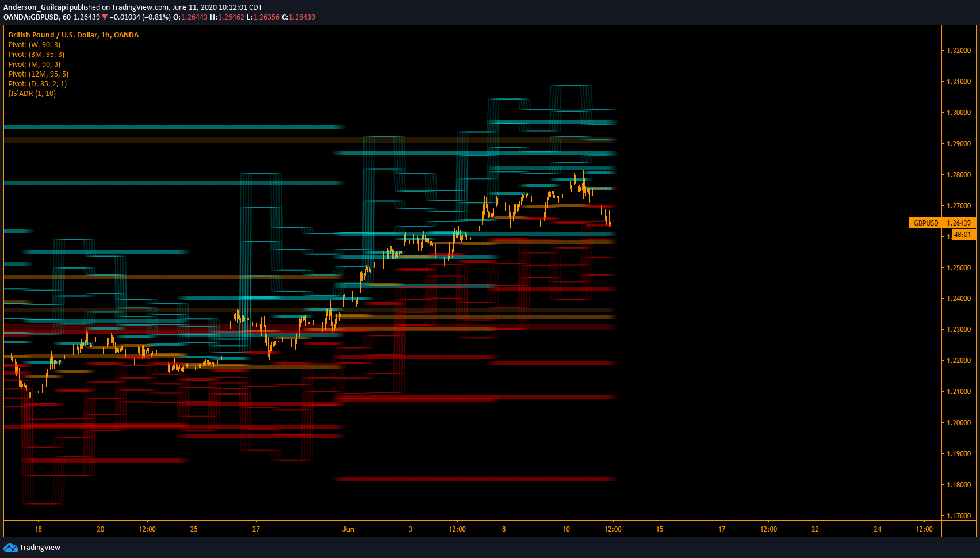Click the TradingView cloud logo icon

click(x=10, y=547)
